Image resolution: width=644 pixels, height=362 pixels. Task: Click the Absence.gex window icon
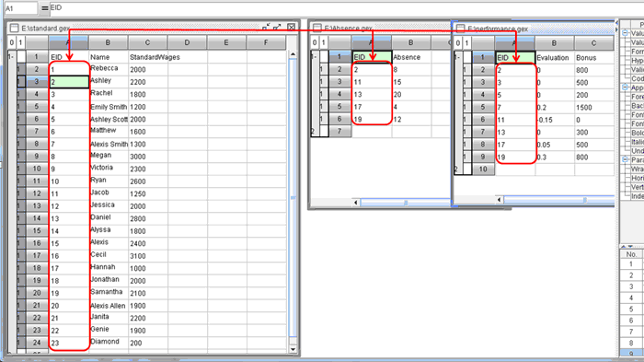tap(317, 28)
